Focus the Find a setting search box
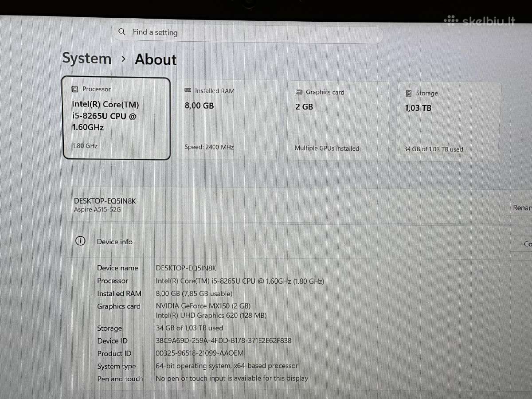Screen dimensions: 532x399 pyautogui.click(x=247, y=33)
